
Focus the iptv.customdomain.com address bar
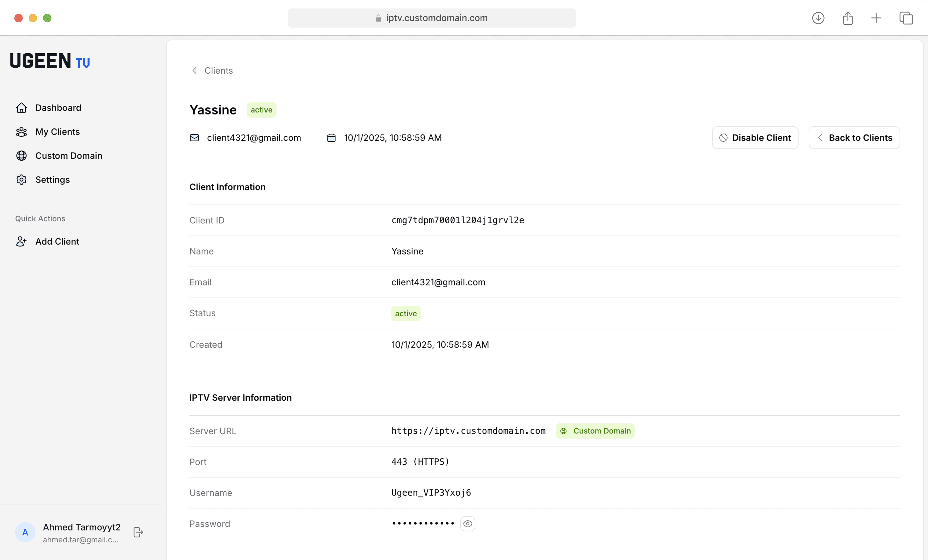point(432,18)
